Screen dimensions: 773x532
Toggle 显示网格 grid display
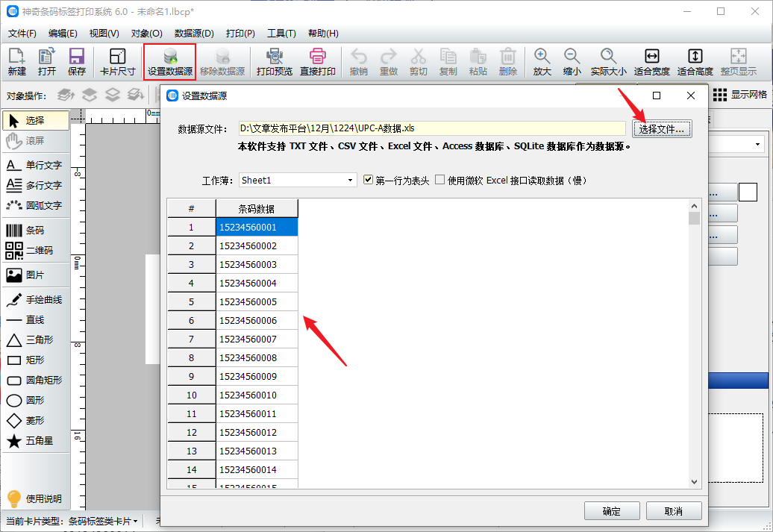pyautogui.click(x=739, y=95)
